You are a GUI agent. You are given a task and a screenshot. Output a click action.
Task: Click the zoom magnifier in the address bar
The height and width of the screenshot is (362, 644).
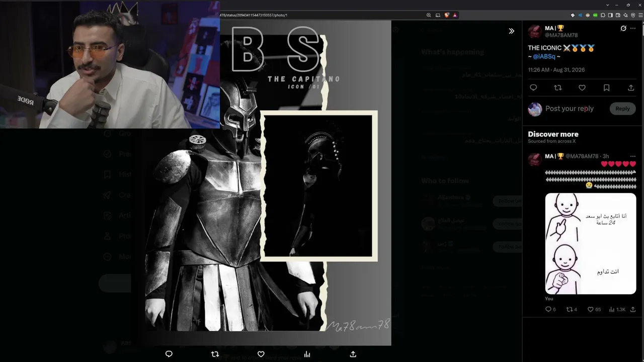(429, 15)
